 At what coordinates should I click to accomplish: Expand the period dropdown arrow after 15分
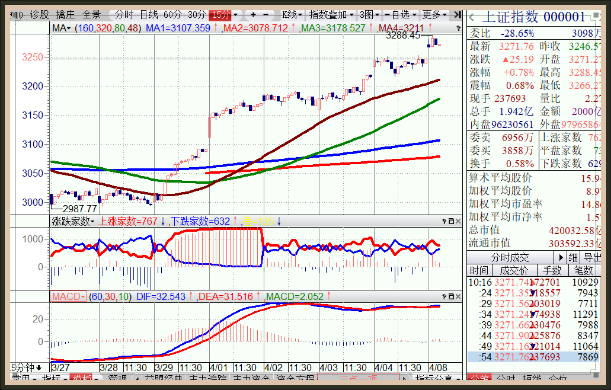pyautogui.click(x=235, y=15)
